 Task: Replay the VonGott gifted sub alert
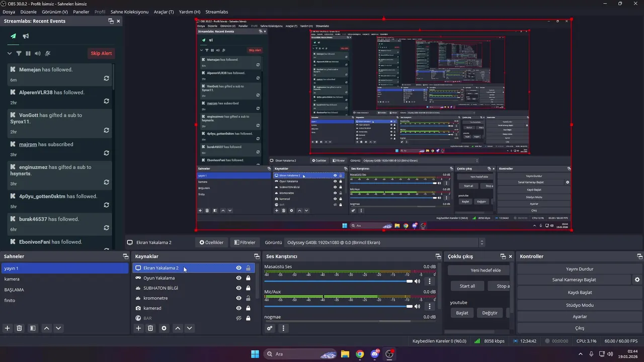[x=106, y=130]
